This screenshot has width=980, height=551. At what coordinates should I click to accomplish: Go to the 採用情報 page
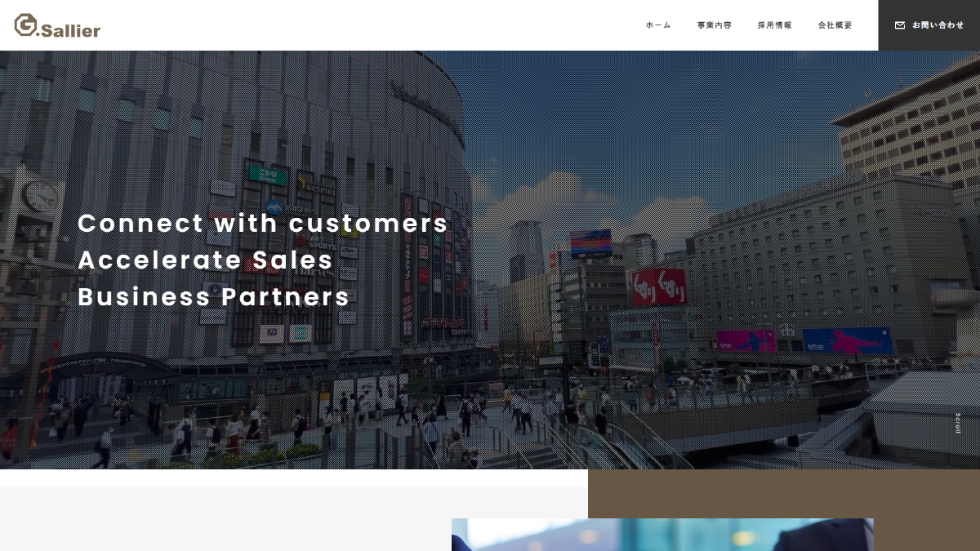pyautogui.click(x=775, y=25)
